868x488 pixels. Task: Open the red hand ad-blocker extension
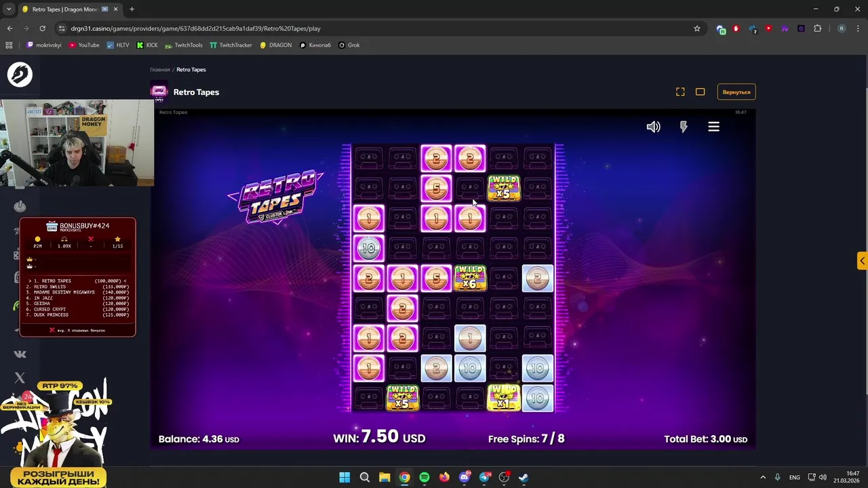pos(736,28)
